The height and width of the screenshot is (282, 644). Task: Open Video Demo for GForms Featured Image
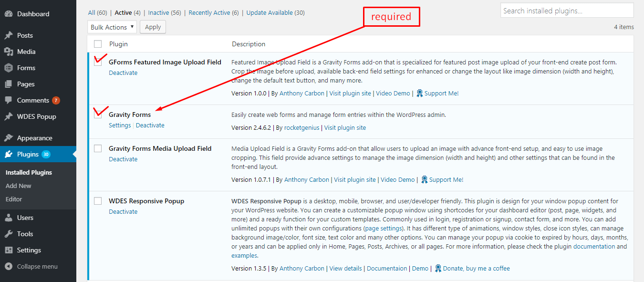tap(393, 94)
